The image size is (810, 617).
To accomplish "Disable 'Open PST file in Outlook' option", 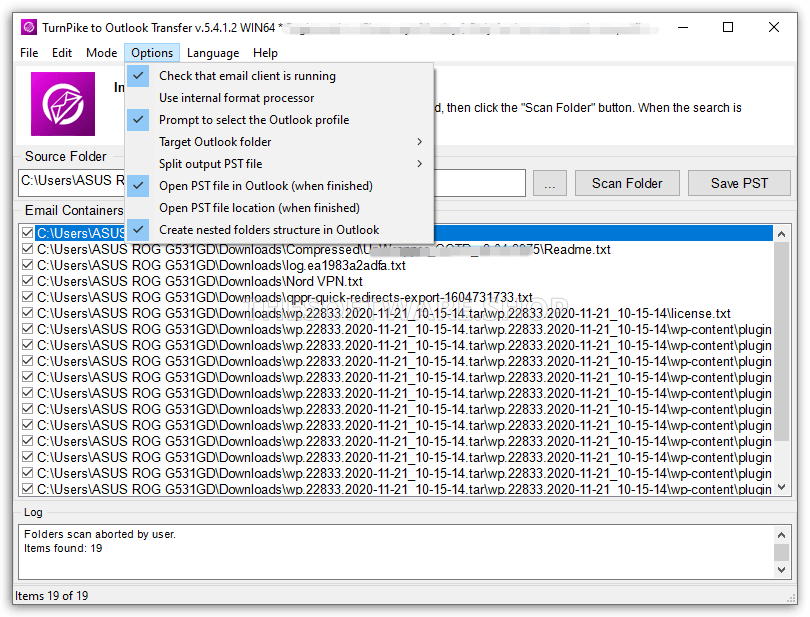I will click(265, 186).
